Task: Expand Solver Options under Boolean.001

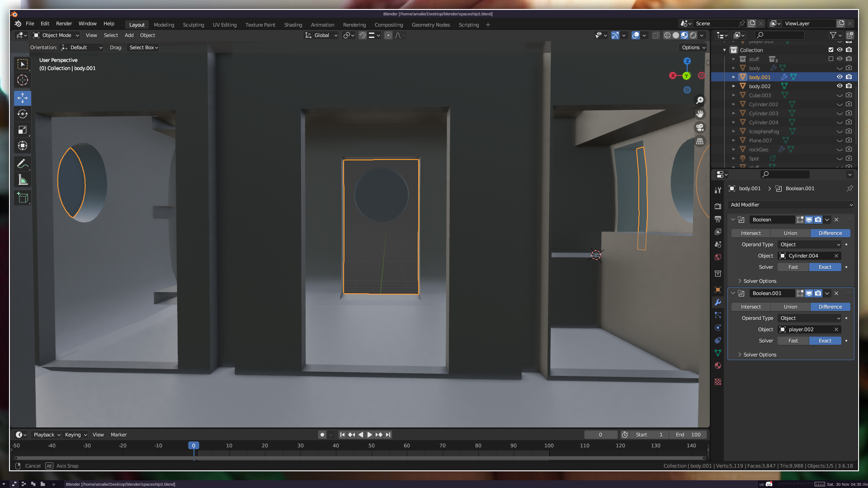Action: click(759, 355)
